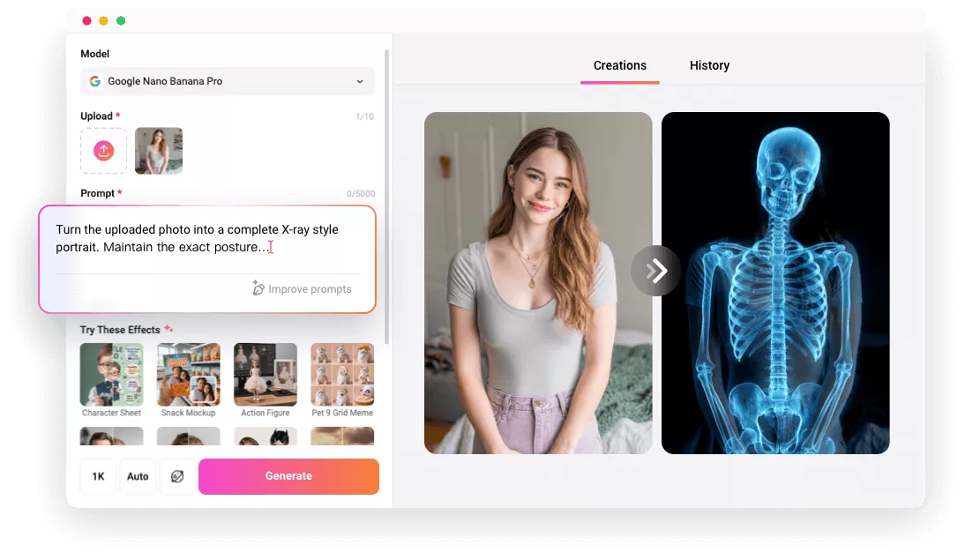This screenshot has height=560, width=965.
Task: Expand the model list chevron arrow
Action: (x=360, y=81)
